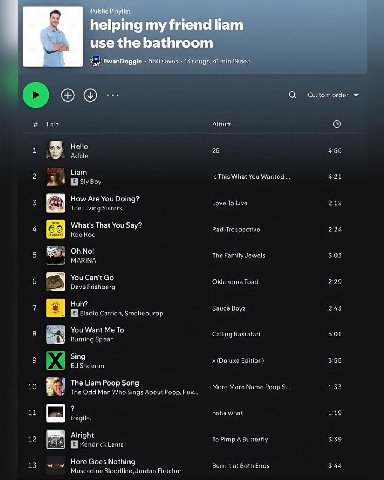Click the Album column header
This screenshot has width=384, height=480.
click(222, 124)
